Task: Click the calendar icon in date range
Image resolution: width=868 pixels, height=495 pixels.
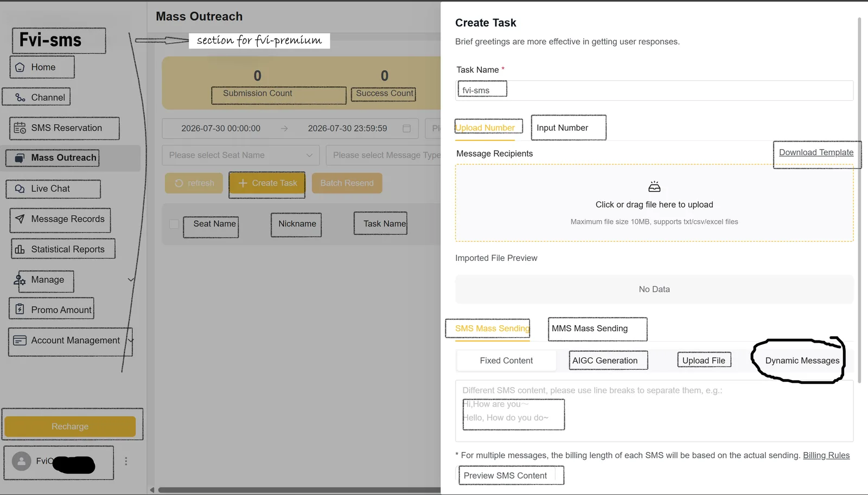Action: point(406,128)
